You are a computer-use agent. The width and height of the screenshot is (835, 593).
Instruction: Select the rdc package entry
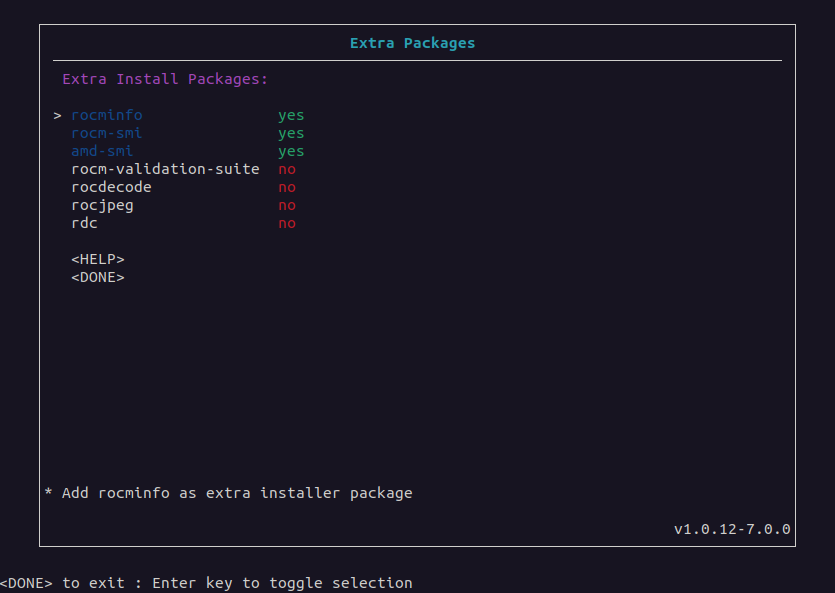(84, 224)
